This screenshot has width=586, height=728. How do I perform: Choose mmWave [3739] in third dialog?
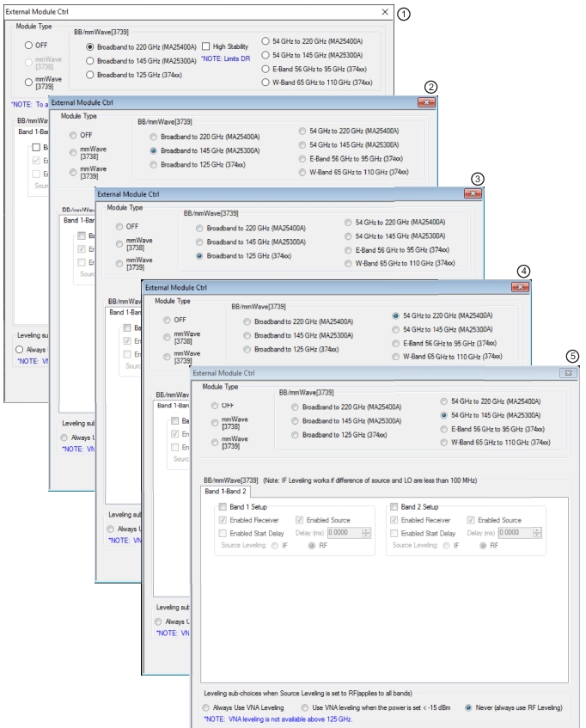pyautogui.click(x=119, y=264)
